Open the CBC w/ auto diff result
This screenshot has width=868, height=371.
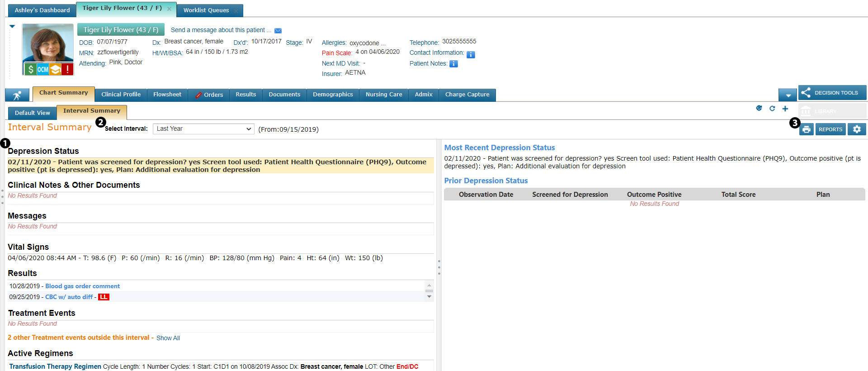tap(69, 297)
